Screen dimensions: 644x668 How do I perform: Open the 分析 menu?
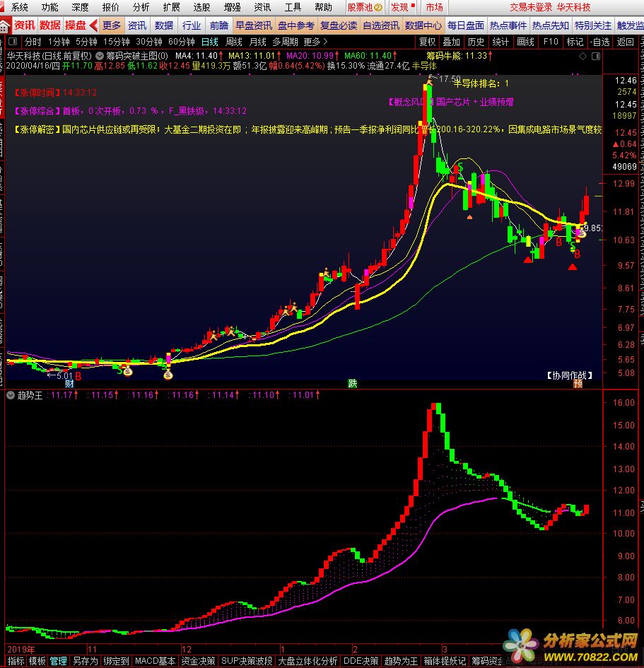141,7
